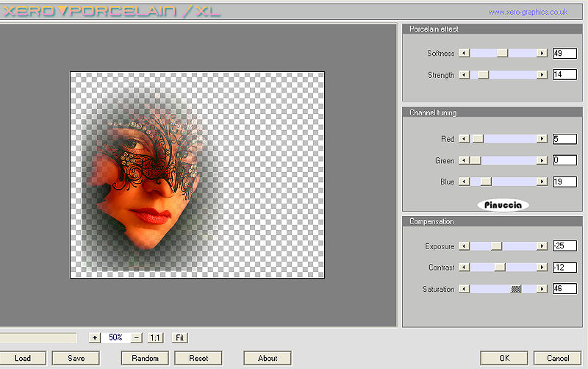Decrease Strength with the left arrow
This screenshot has height=369, width=588.
point(465,75)
